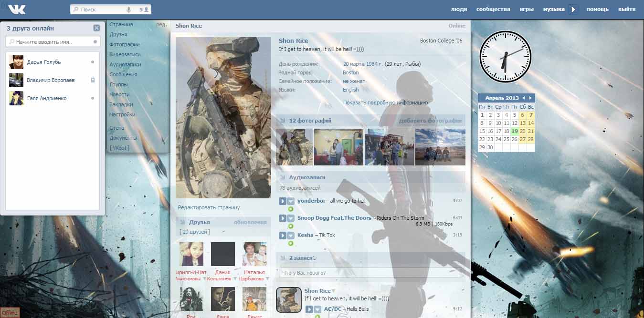Open the 'Offline' status button at bottom left
644x318 pixels.
click(x=10, y=313)
